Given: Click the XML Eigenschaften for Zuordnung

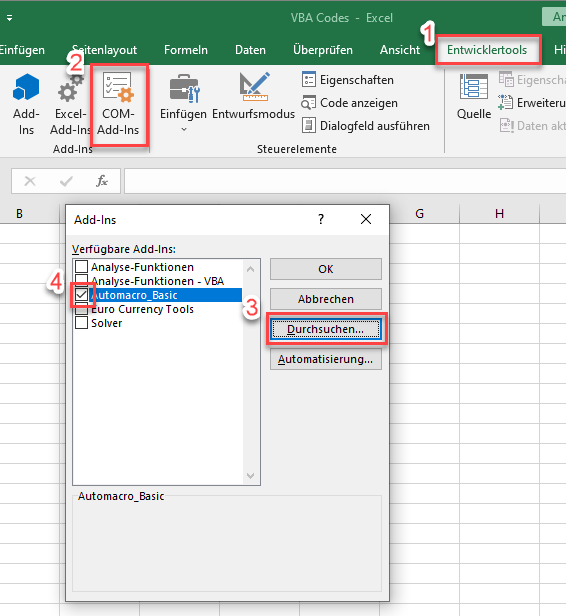Looking at the screenshot, I should point(532,80).
